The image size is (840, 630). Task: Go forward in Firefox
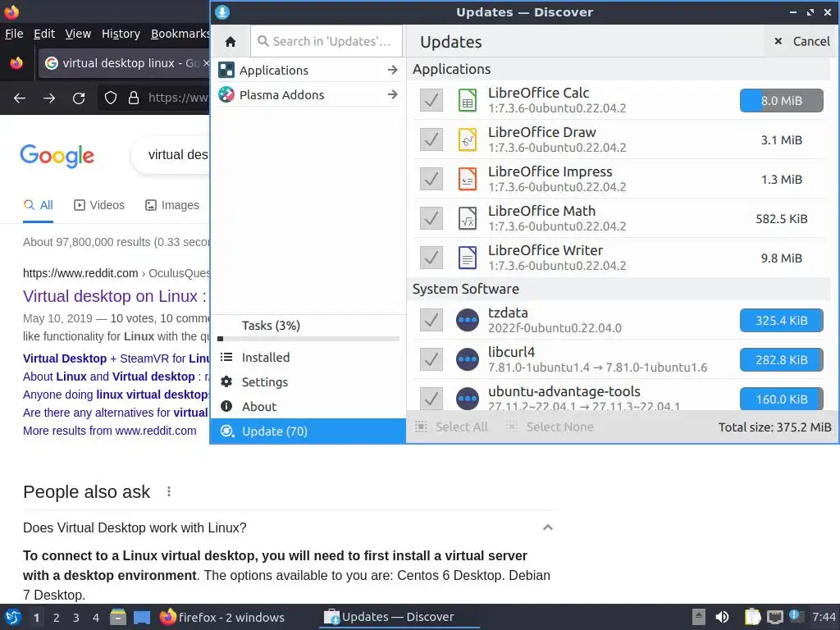(49, 98)
